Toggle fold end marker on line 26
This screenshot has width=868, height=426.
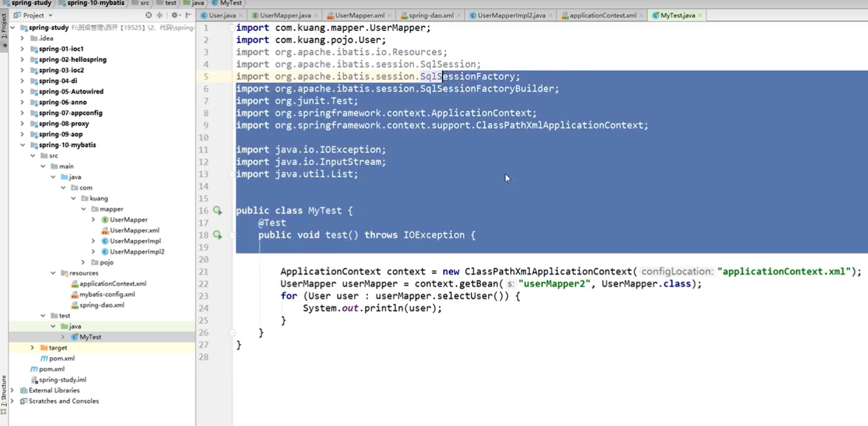[232, 333]
